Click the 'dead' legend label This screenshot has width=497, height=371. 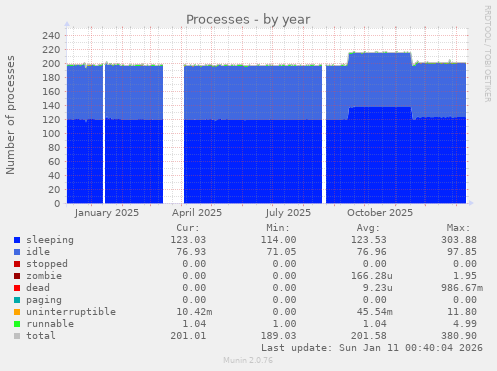click(38, 288)
